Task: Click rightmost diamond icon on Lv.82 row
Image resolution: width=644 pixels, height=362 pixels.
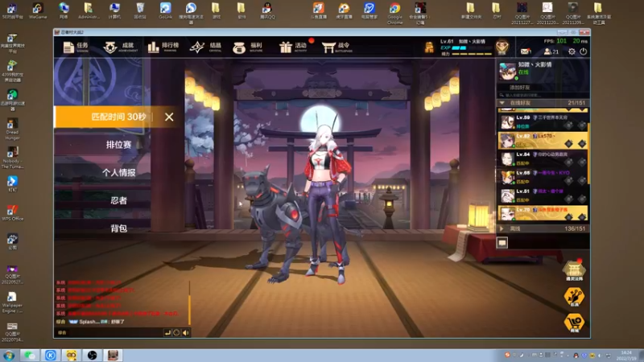Action: [581, 143]
